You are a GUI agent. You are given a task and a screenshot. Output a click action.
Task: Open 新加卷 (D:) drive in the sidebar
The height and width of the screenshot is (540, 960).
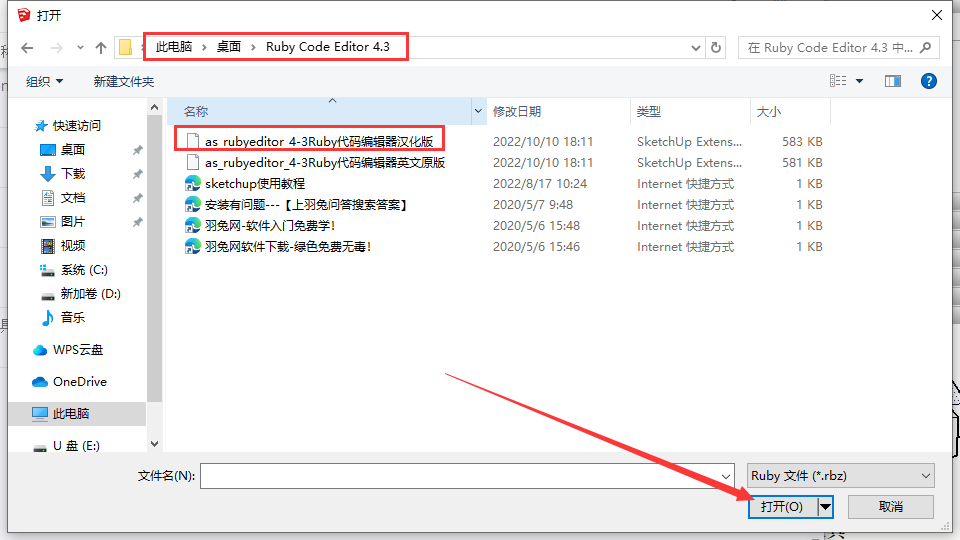point(90,294)
